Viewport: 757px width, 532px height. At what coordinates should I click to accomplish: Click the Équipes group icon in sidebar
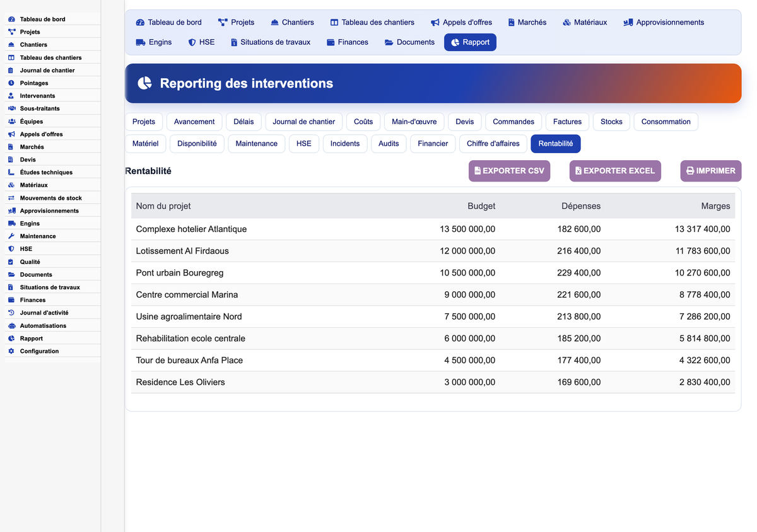[x=11, y=121]
